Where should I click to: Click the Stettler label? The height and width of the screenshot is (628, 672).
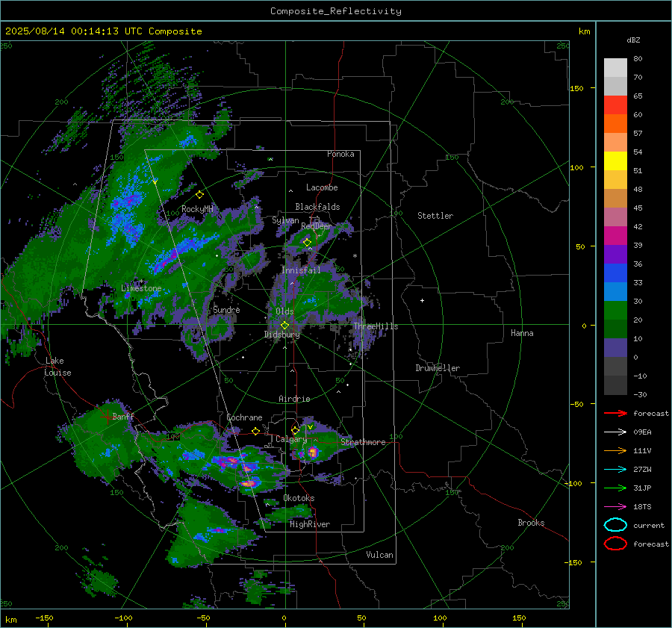435,216
